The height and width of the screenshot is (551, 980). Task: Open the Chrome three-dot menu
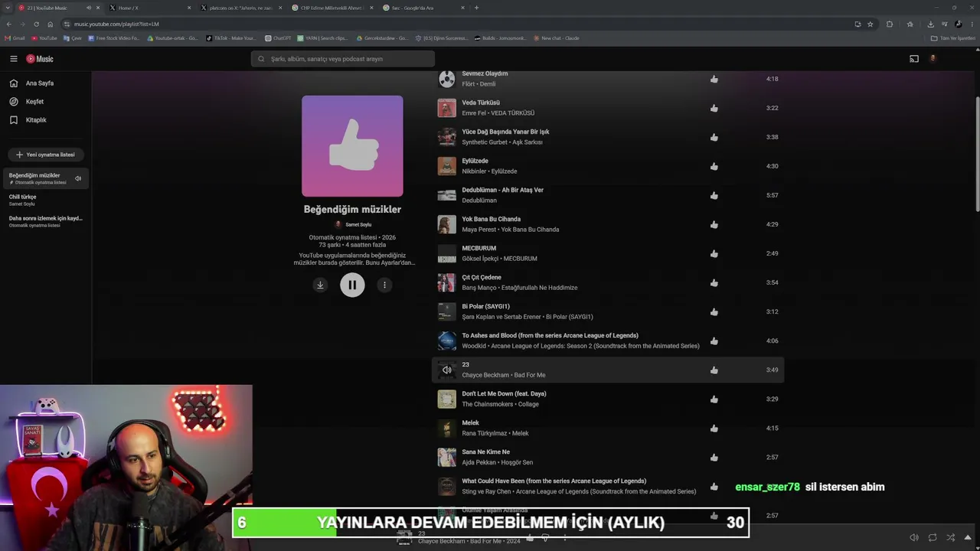[x=972, y=24]
